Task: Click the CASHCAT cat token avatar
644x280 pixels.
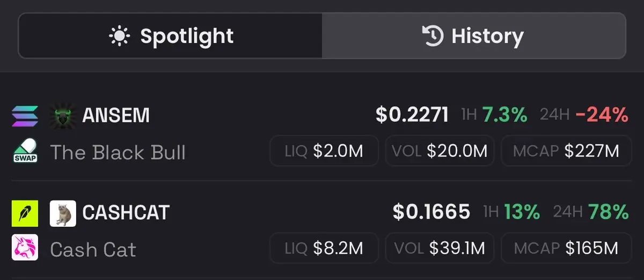Action: coord(63,213)
